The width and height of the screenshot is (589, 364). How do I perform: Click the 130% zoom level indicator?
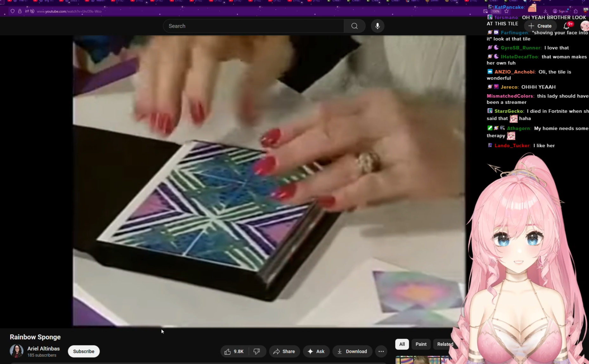coord(496,11)
